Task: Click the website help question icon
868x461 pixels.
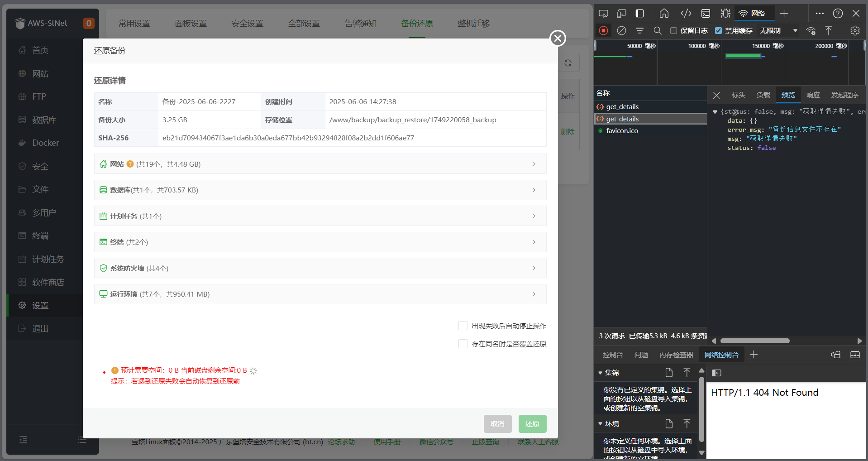Action: tap(130, 164)
